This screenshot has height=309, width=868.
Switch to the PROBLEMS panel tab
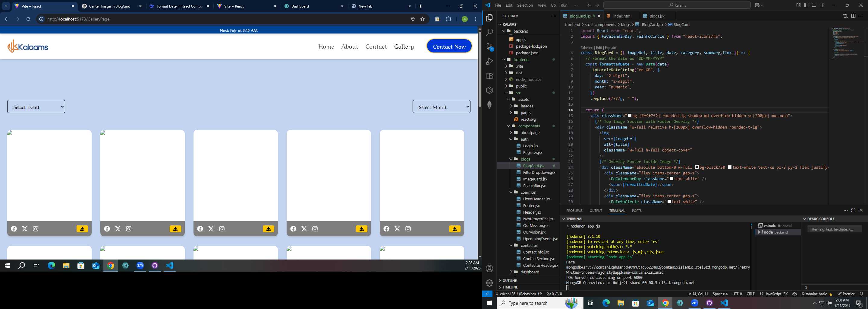(574, 211)
